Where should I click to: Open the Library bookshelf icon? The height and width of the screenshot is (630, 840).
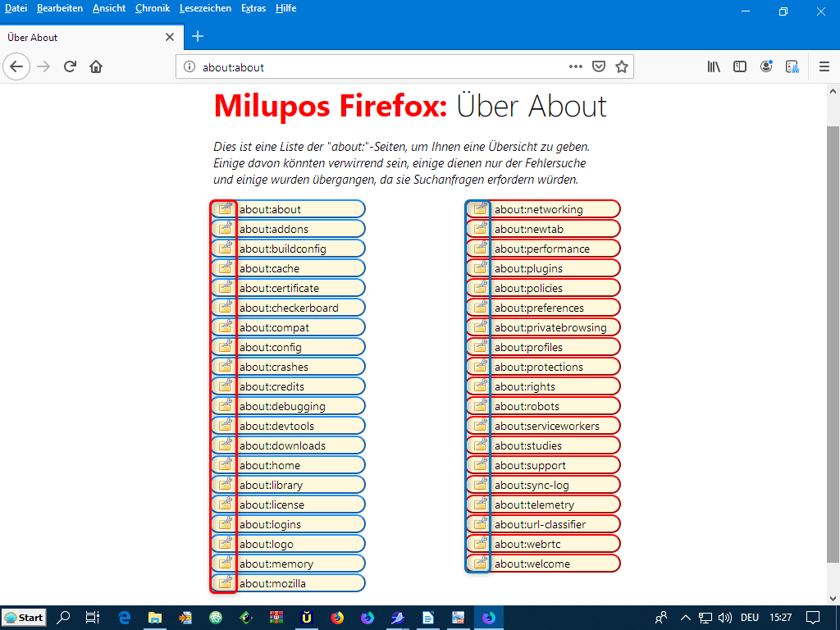click(x=714, y=67)
